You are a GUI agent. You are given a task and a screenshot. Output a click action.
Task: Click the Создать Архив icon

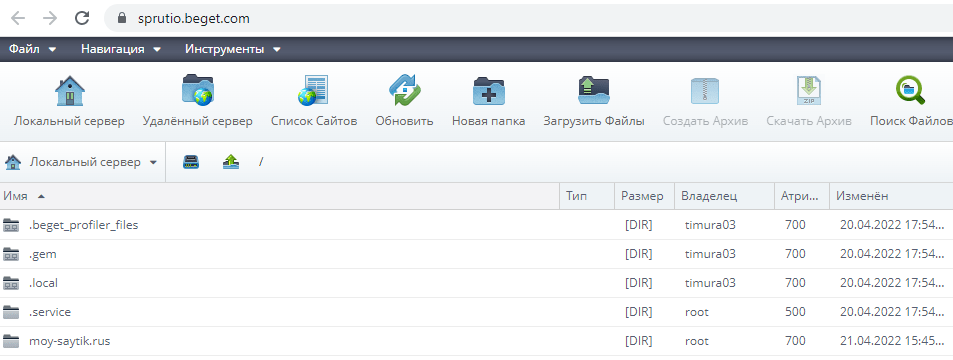coord(705,91)
